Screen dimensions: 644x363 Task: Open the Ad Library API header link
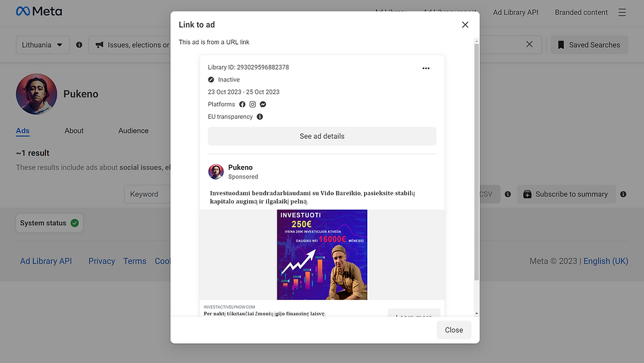point(515,12)
